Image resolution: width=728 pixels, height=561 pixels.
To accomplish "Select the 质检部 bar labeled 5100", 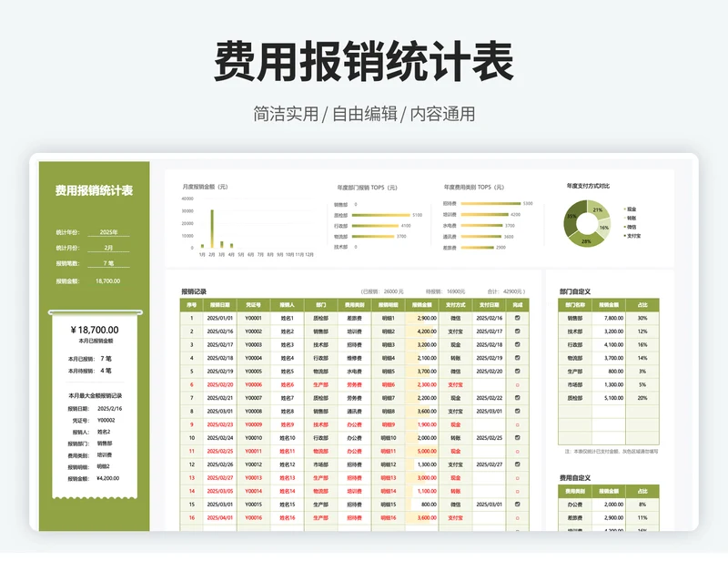I will coord(380,215).
